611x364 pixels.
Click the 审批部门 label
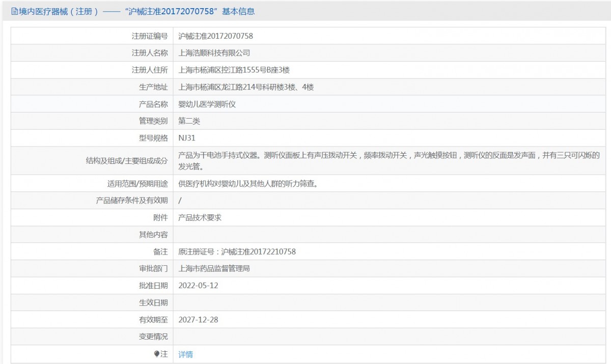(153, 269)
